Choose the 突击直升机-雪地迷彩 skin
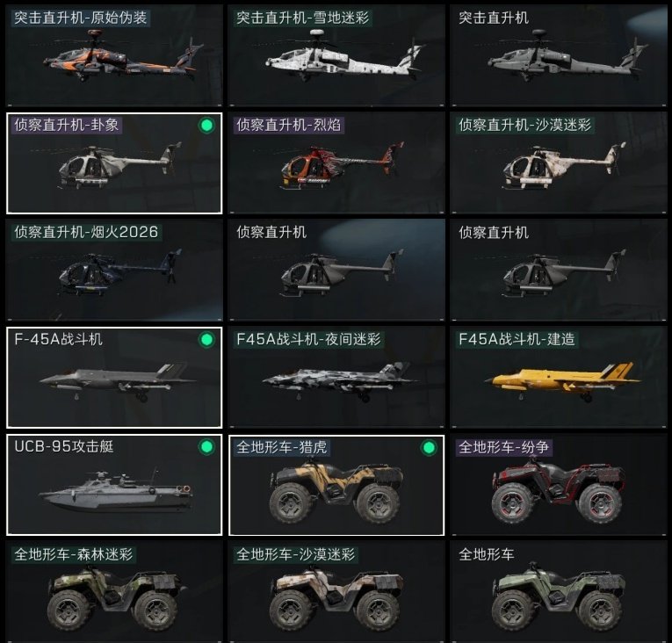Screen dimensions: 672x643 tap(336, 55)
